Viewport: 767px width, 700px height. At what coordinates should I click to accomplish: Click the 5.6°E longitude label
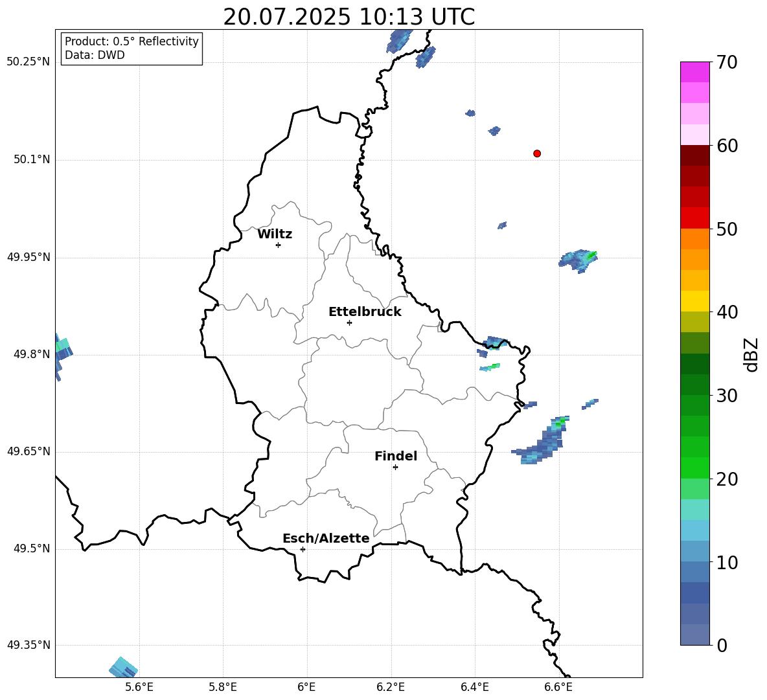click(x=139, y=687)
